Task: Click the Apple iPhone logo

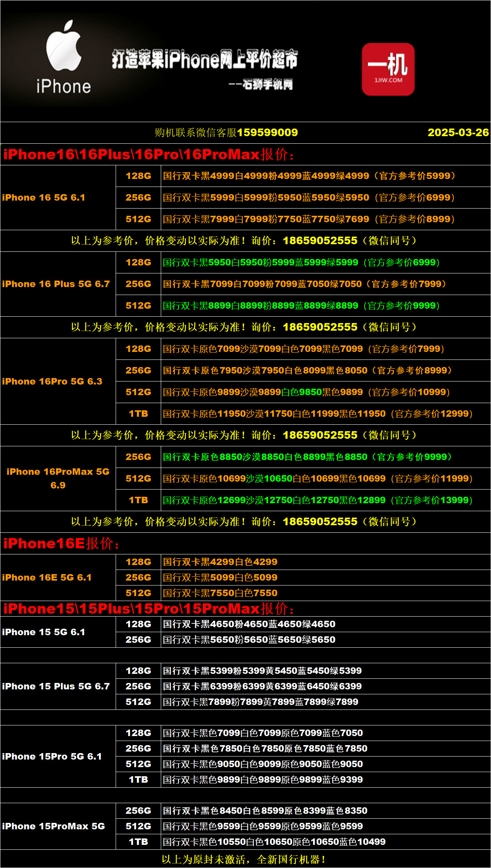Action: [x=64, y=57]
